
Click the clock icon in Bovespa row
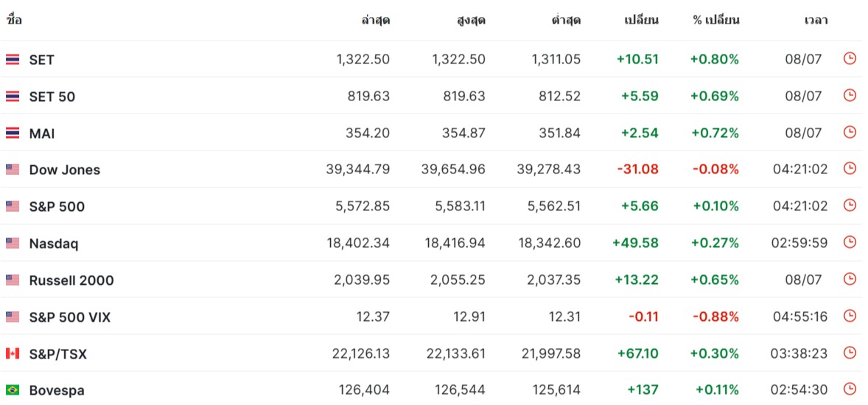[850, 390]
